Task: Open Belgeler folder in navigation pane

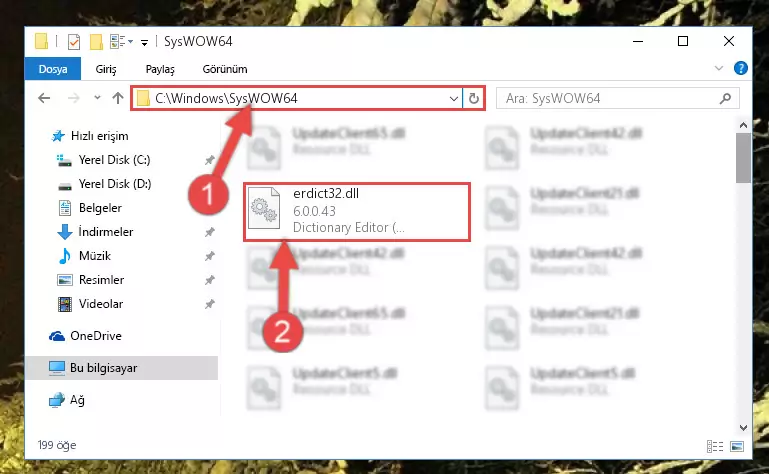Action: tap(100, 208)
